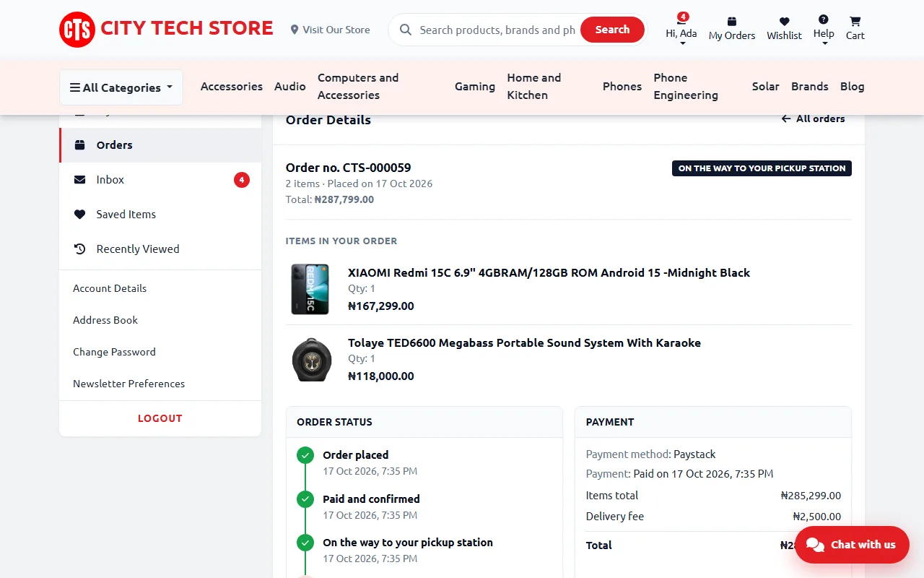
Task: Click the red Inbox badge showing 4
Action: pos(242,180)
